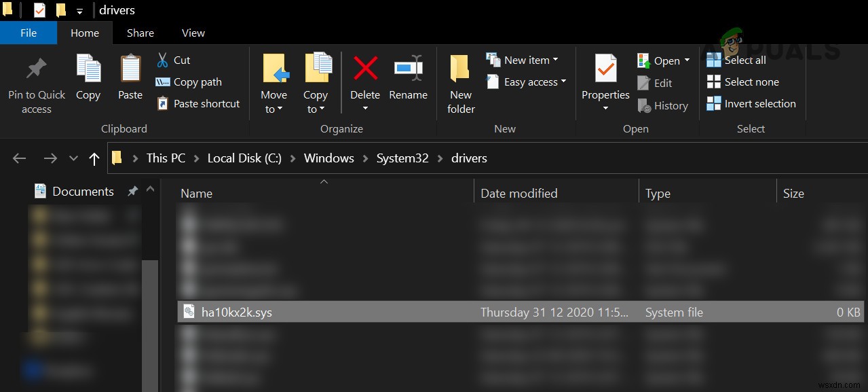
Task: View History of the selected item
Action: tap(663, 105)
